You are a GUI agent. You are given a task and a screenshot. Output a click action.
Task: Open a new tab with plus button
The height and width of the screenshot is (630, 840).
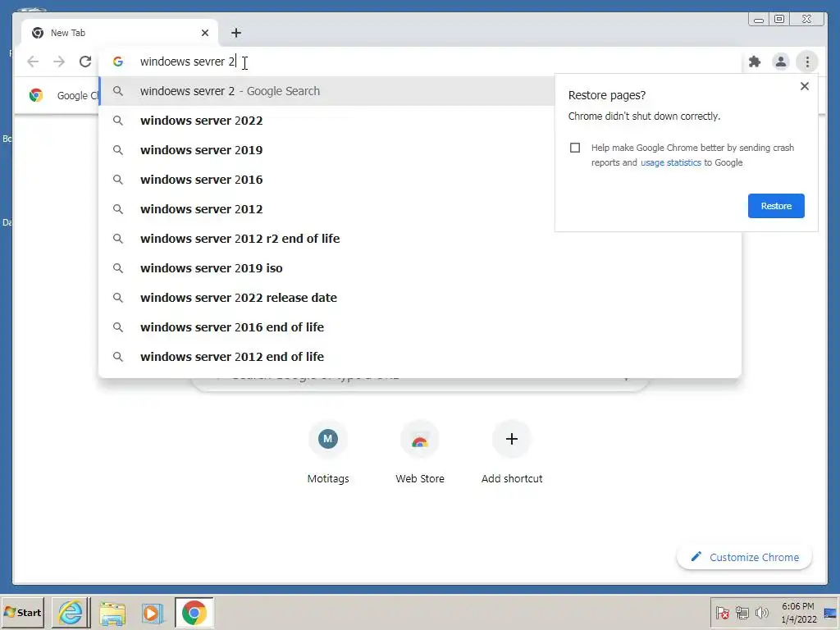235,33
